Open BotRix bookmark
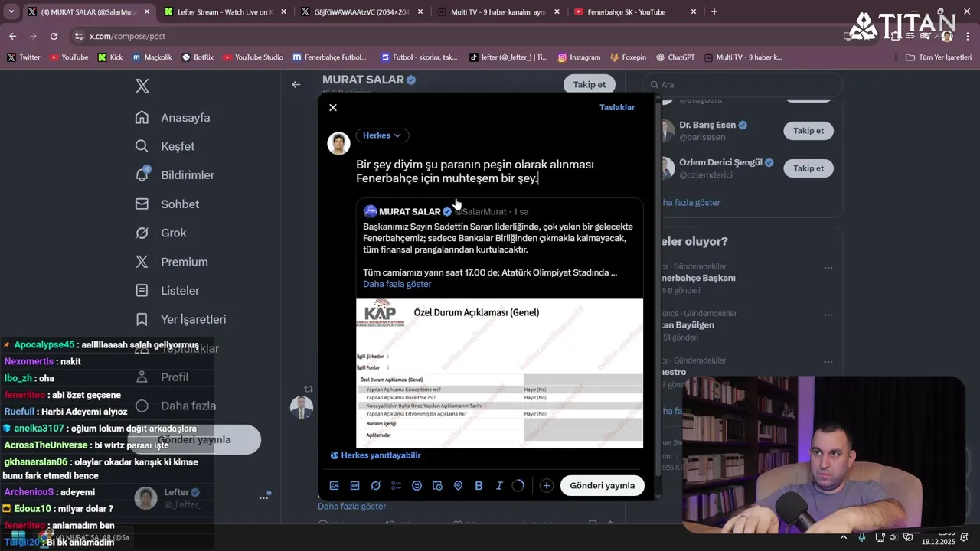 tap(198, 57)
